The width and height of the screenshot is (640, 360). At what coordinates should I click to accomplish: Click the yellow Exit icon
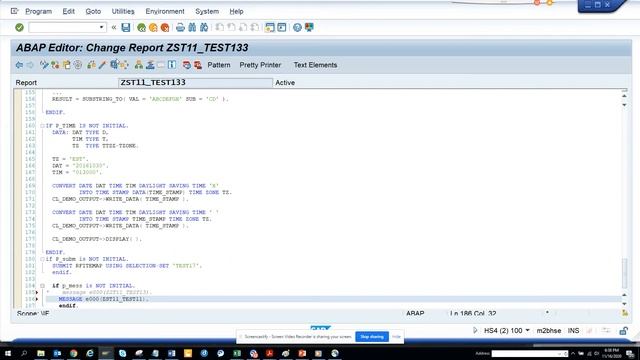[x=153, y=27]
